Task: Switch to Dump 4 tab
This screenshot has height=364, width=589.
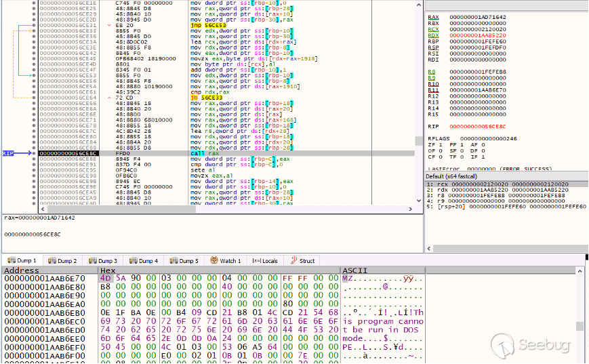Action: (x=144, y=261)
